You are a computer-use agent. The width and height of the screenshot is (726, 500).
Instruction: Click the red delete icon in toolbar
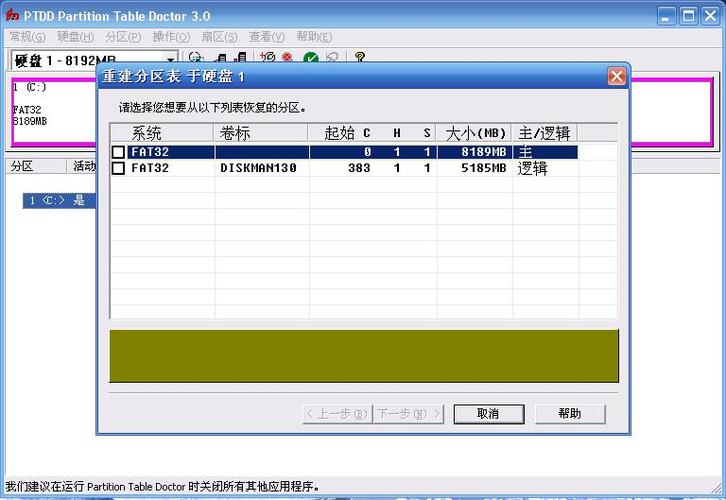[287, 57]
